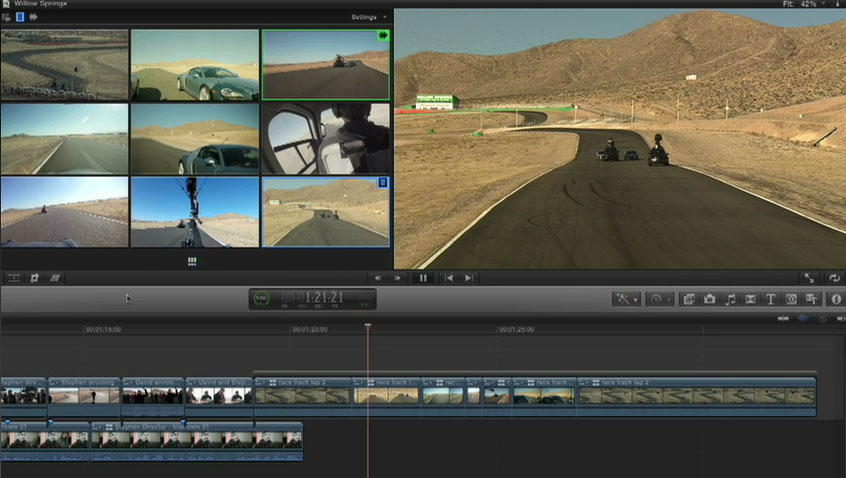Select the helmet cockpit camera angle
Viewport: 846px width, 478px height.
(325, 138)
